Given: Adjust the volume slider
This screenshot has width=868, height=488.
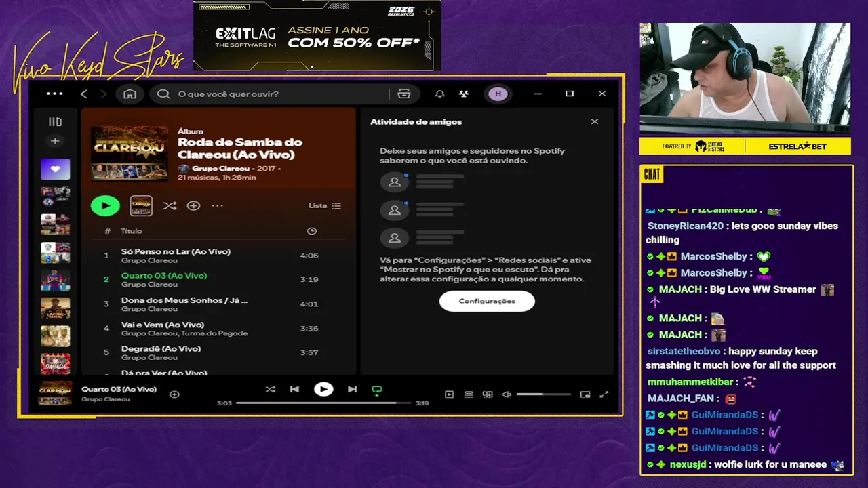Looking at the screenshot, I should tap(543, 394).
